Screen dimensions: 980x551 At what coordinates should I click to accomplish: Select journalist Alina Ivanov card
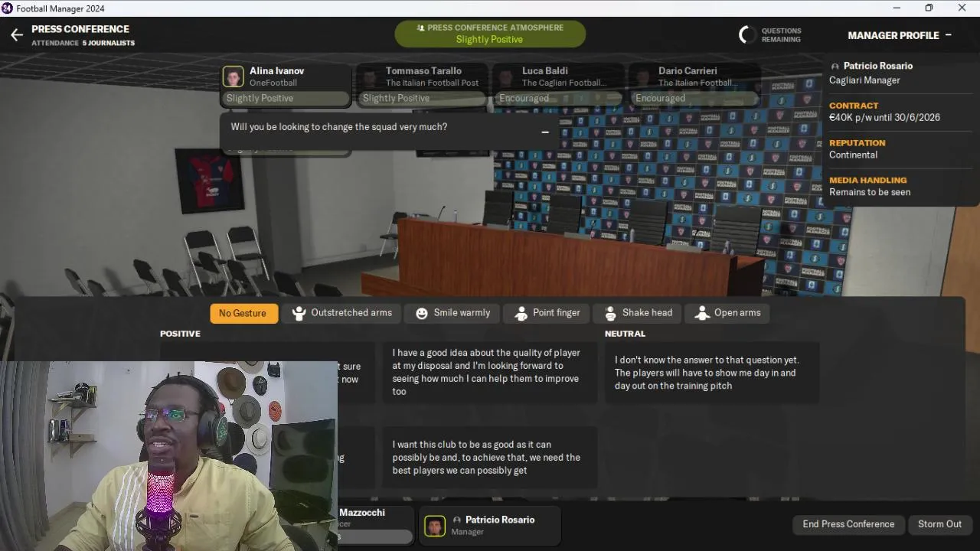point(286,86)
